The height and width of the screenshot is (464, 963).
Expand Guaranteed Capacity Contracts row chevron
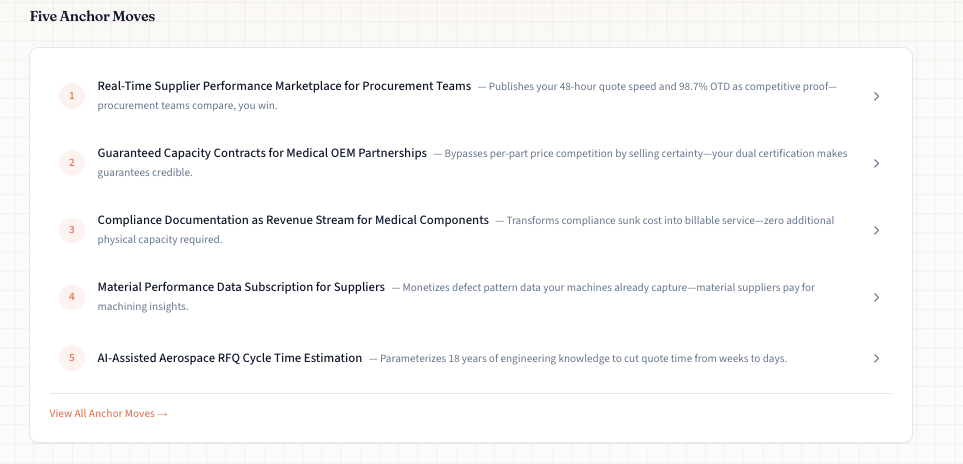click(876, 163)
